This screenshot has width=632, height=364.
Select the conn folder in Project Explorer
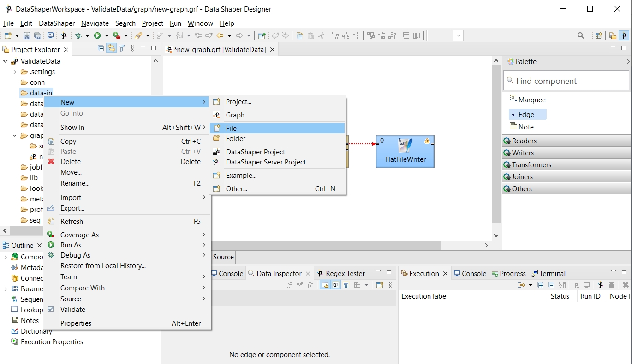coord(32,82)
